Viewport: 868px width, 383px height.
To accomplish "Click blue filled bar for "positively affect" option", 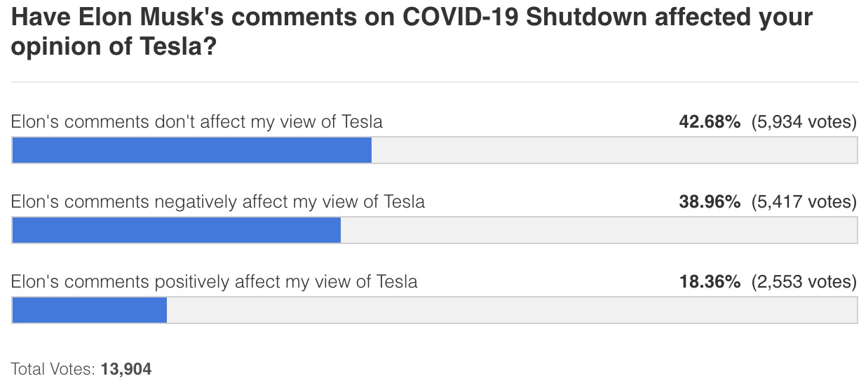I will click(x=89, y=310).
